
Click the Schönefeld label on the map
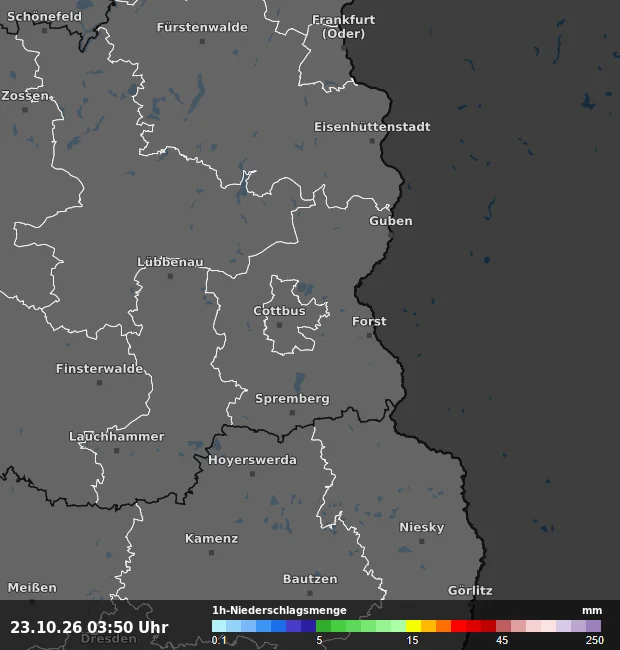click(44, 17)
